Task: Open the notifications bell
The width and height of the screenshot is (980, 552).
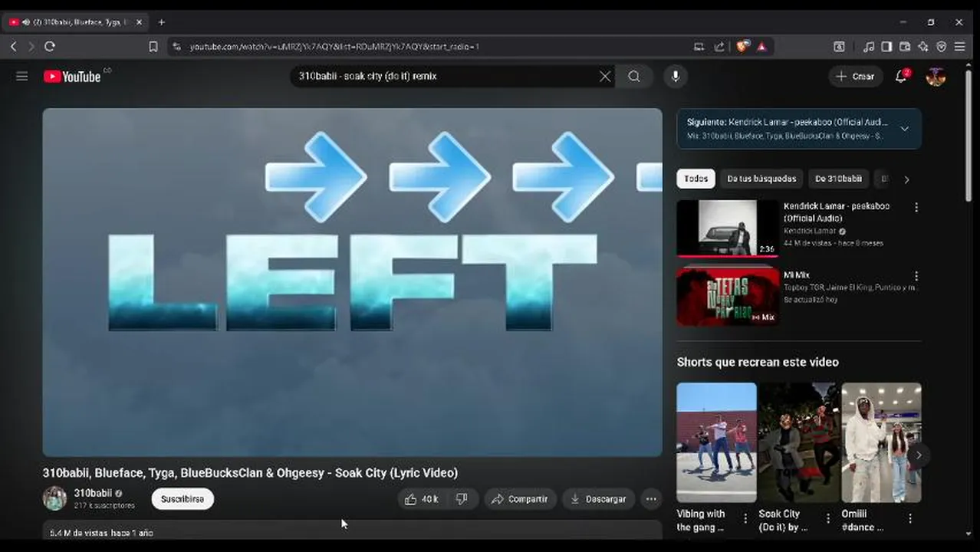Action: (x=901, y=76)
